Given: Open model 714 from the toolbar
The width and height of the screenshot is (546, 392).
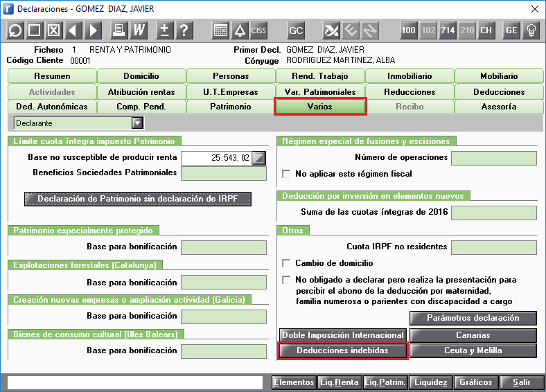Looking at the screenshot, I should coord(448,30).
